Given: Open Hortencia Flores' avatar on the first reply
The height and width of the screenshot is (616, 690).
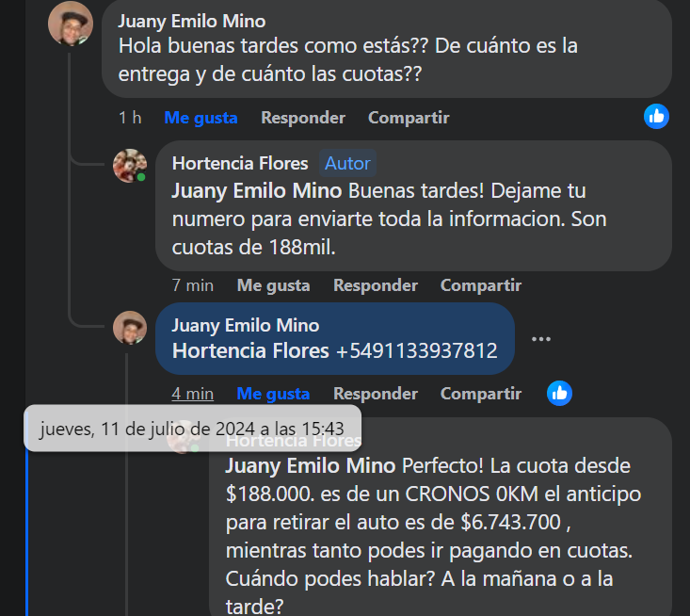Looking at the screenshot, I should [x=130, y=166].
